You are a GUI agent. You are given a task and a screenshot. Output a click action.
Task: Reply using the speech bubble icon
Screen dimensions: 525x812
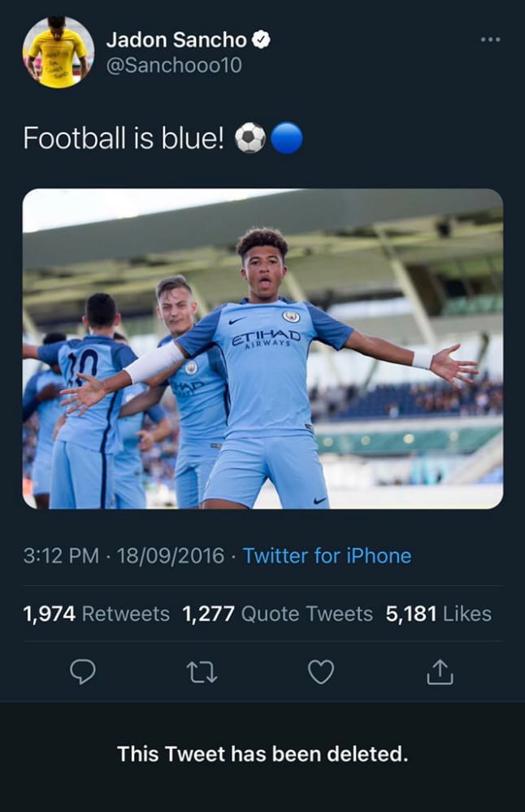point(83,671)
